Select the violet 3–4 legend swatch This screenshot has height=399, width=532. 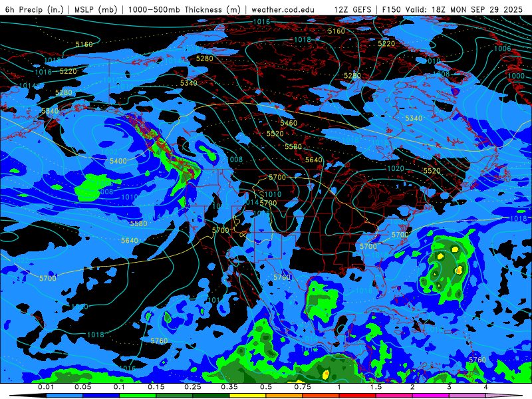point(467,396)
